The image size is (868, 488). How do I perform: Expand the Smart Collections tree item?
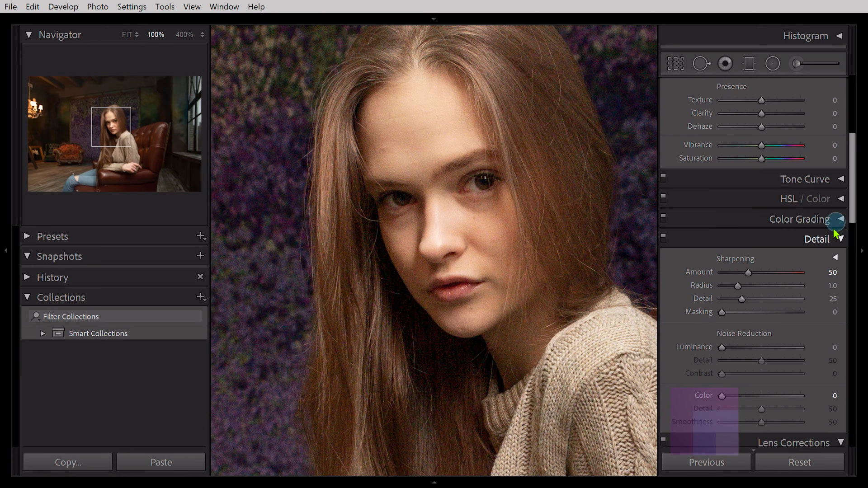43,333
